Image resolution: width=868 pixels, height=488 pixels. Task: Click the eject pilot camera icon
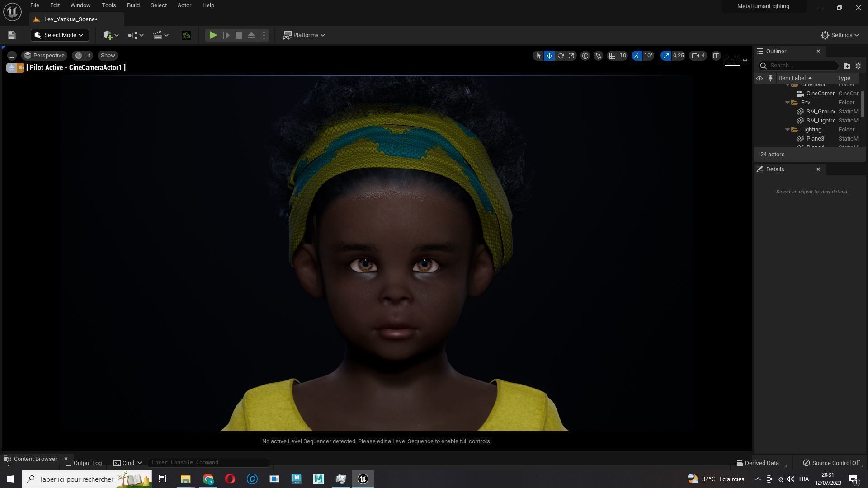[x=11, y=68]
